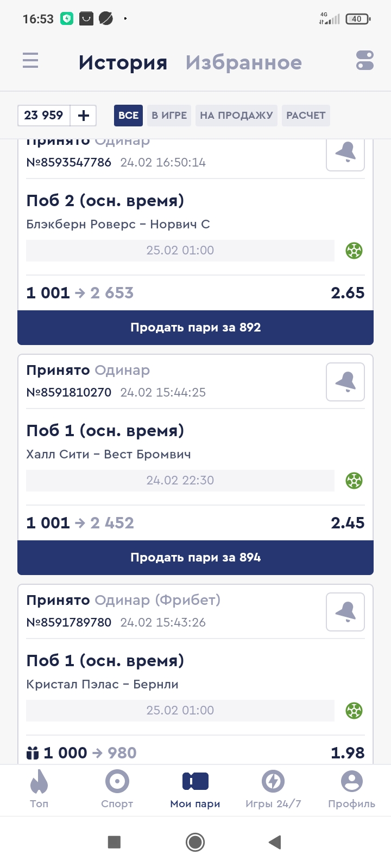Tap the plus button to add funds

[84, 116]
